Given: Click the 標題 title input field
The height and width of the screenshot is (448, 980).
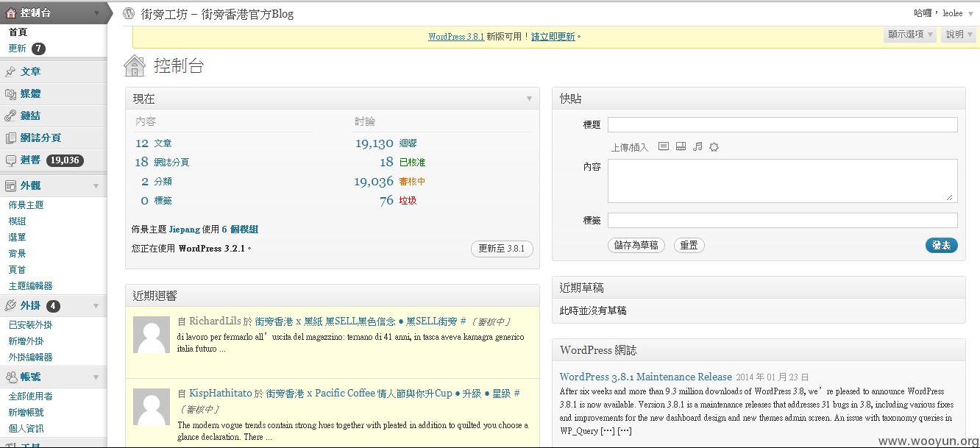Looking at the screenshot, I should [x=783, y=125].
